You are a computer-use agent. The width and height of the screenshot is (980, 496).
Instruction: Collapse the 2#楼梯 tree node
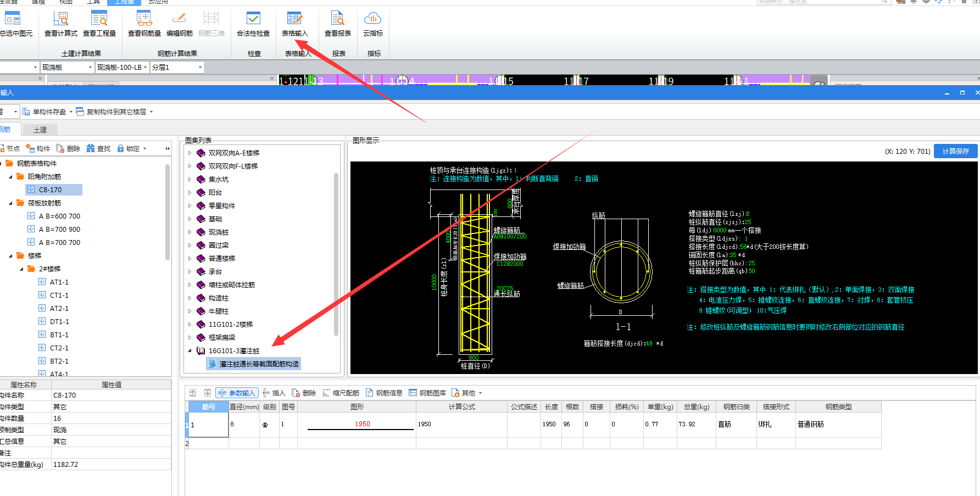coord(21,269)
